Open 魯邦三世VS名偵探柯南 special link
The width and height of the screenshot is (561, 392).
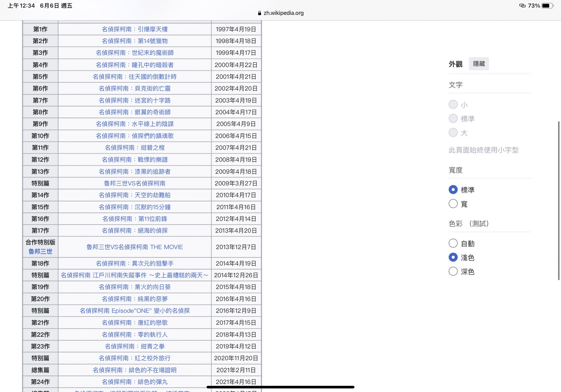135,183
